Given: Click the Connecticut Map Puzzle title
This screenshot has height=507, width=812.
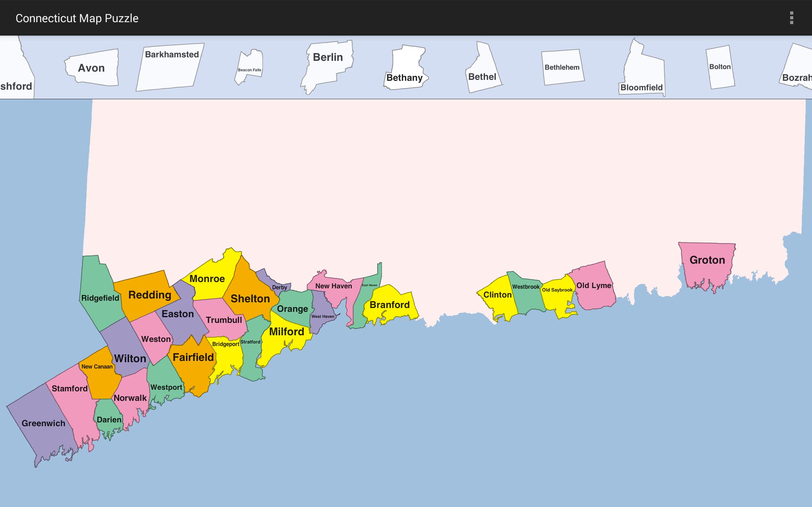Looking at the screenshot, I should 77,18.
